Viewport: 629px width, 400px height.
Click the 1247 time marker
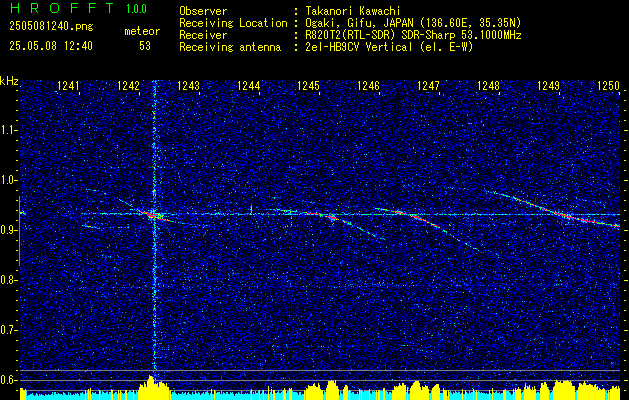click(428, 85)
